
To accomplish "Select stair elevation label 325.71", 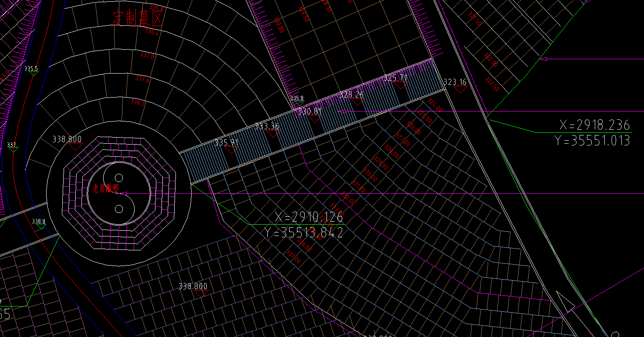I will click(395, 78).
